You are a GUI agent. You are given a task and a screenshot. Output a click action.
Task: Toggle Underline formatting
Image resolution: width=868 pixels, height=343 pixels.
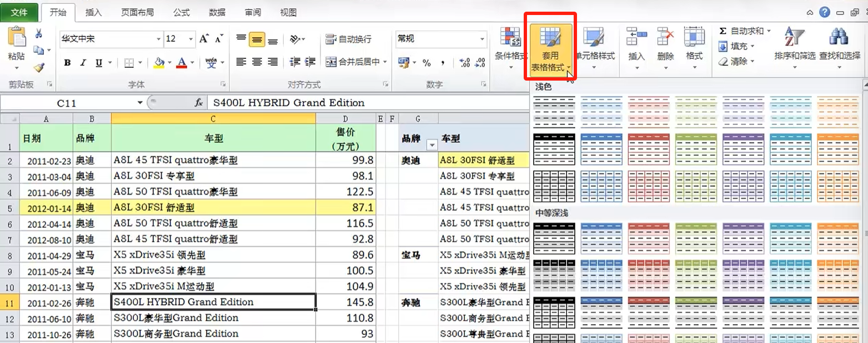tap(98, 63)
